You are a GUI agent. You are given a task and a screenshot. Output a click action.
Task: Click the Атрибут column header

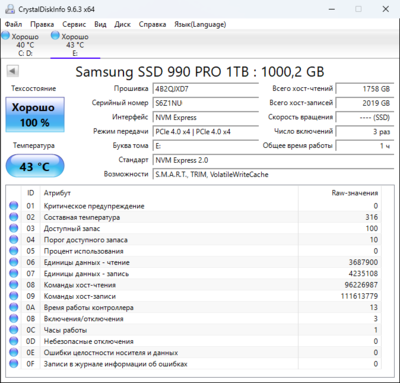tap(169, 193)
